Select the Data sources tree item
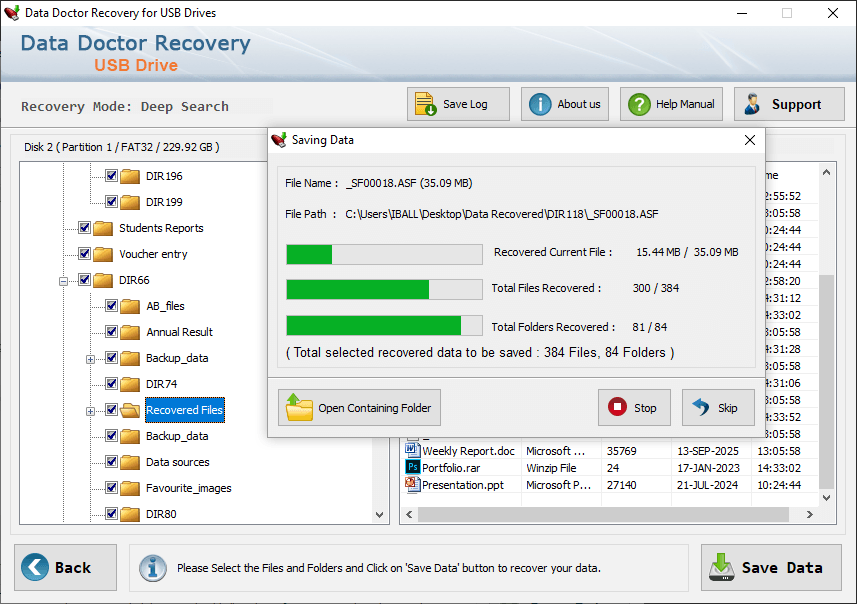 pos(178,462)
